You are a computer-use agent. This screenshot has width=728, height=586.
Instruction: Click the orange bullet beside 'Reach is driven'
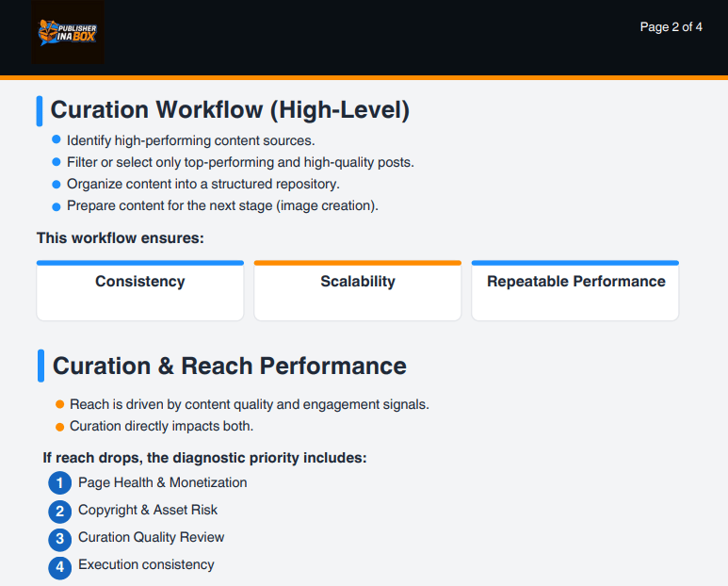tap(60, 405)
